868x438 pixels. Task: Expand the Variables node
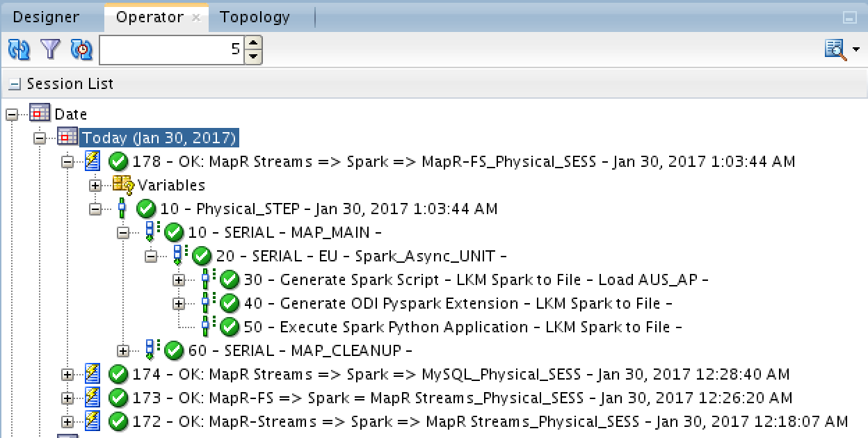[95, 185]
